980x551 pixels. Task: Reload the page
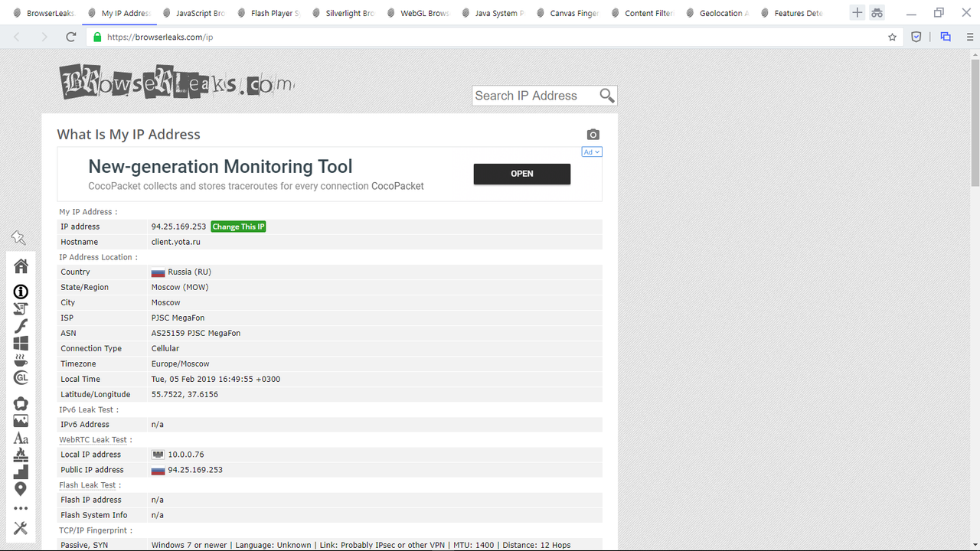(x=71, y=37)
